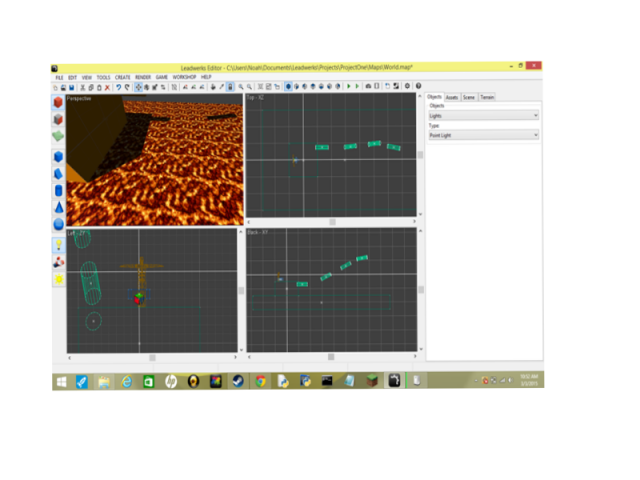This screenshot has height=480, width=640.
Task: Open Steam from the Windows taskbar
Action: 237,381
